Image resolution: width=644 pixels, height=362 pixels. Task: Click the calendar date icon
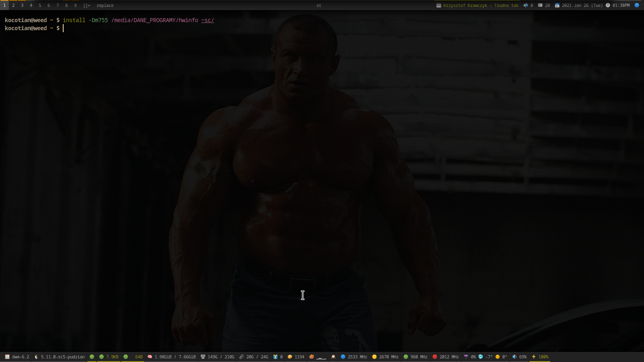point(557,5)
